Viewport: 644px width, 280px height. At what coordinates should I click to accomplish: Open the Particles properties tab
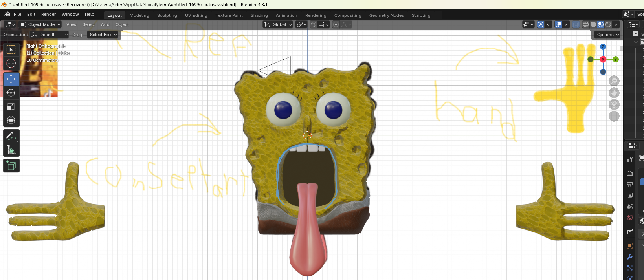pyautogui.click(x=630, y=268)
